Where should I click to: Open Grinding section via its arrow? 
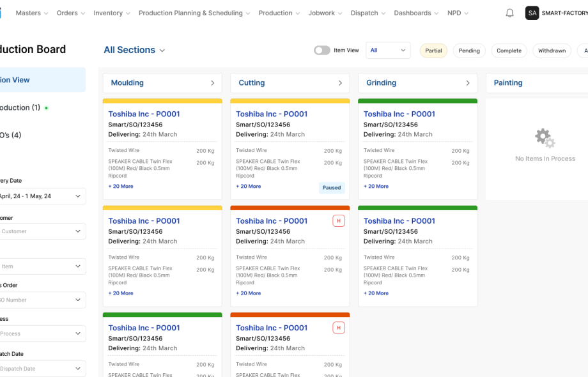(x=468, y=83)
